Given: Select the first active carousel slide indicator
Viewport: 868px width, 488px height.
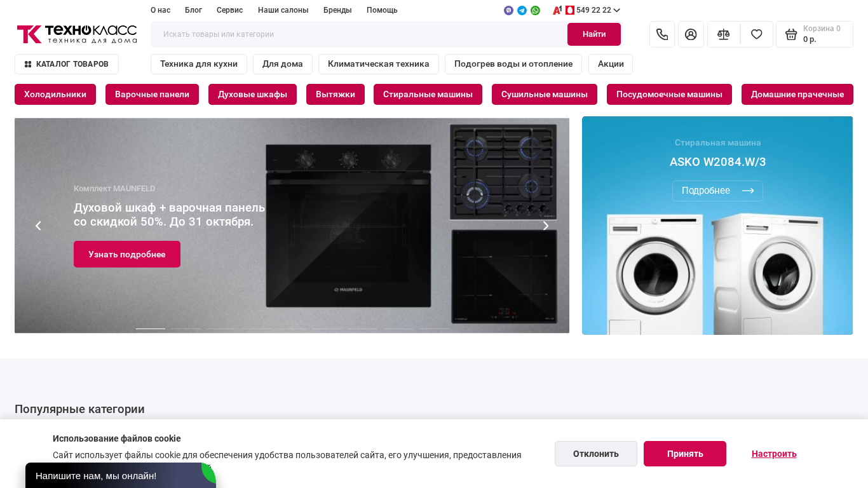Looking at the screenshot, I should (x=151, y=329).
